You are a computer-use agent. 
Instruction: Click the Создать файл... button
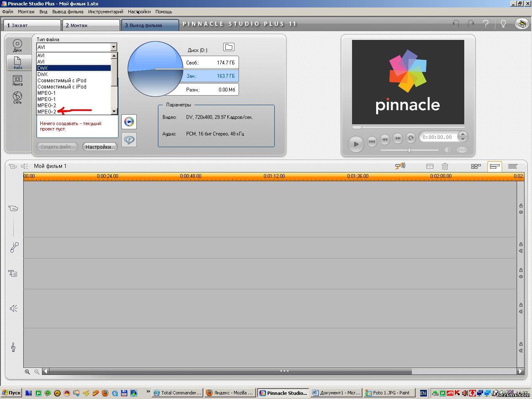[57, 147]
